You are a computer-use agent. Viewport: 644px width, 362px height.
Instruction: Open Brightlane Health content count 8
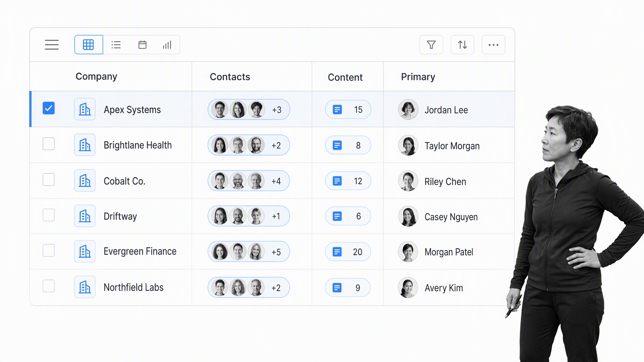348,145
